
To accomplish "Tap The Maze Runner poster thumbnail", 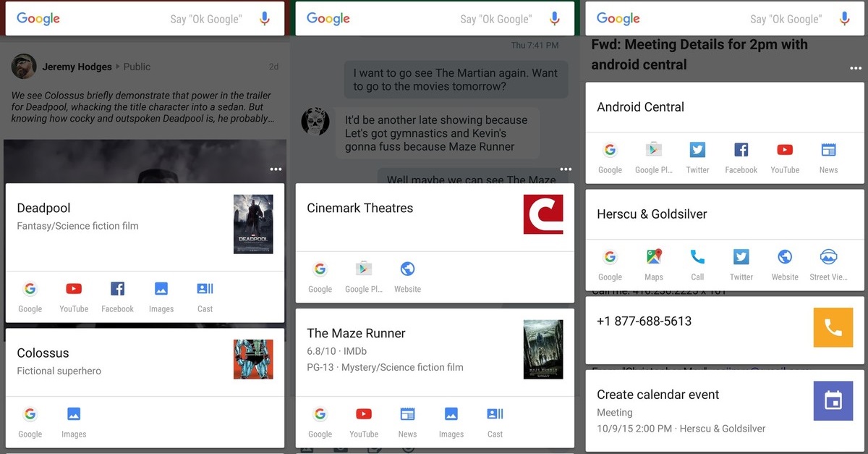I will coord(543,350).
